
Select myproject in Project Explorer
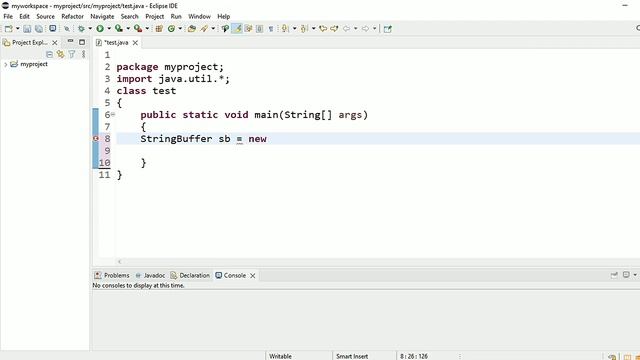34,64
